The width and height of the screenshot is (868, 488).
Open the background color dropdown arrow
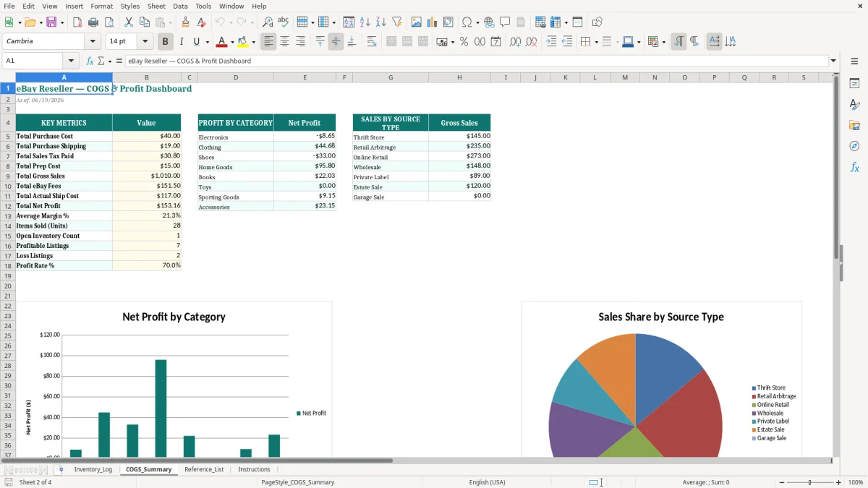(253, 42)
